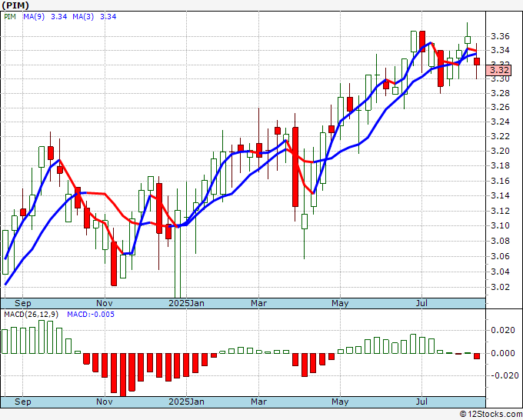Click the 3.28 price axis label

click(x=500, y=93)
